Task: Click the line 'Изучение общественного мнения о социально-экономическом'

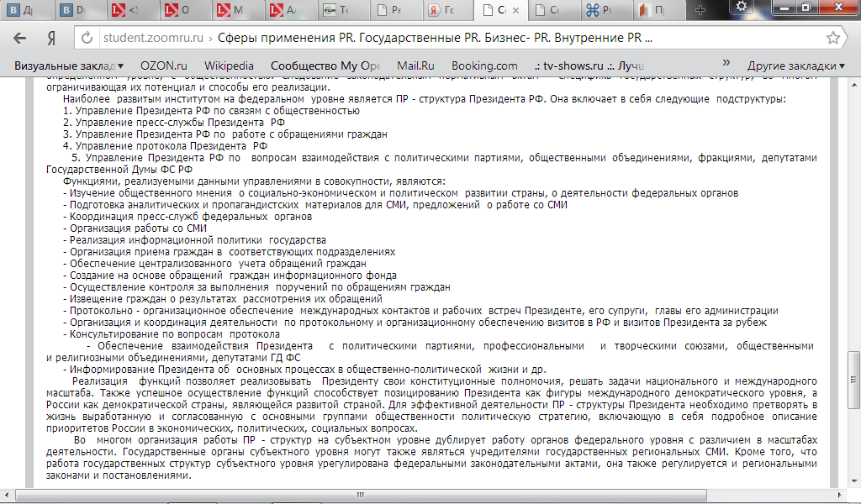Action: [x=400, y=193]
